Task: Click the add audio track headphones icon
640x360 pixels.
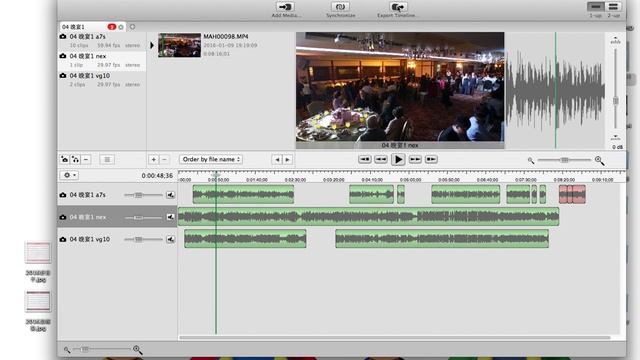Action: pos(75,159)
